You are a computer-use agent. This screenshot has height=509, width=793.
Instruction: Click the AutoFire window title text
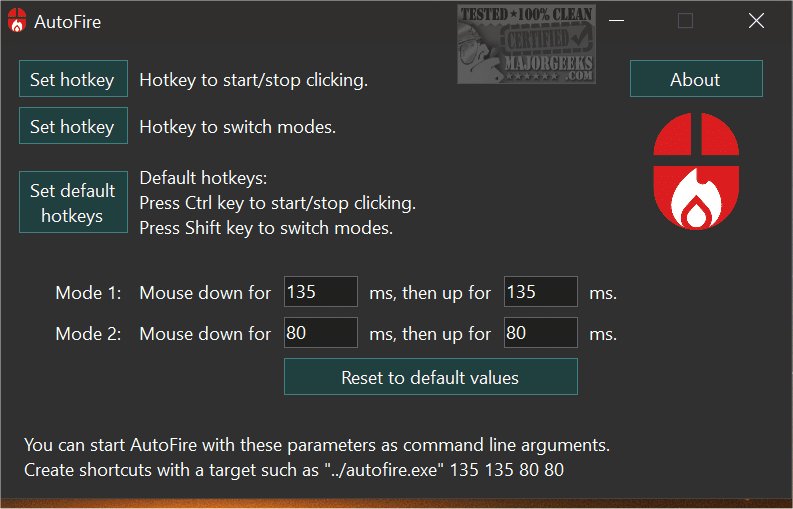point(68,21)
